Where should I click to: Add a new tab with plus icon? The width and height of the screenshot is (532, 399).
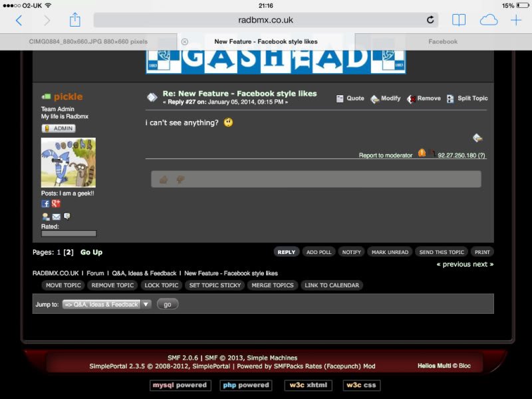[516, 21]
